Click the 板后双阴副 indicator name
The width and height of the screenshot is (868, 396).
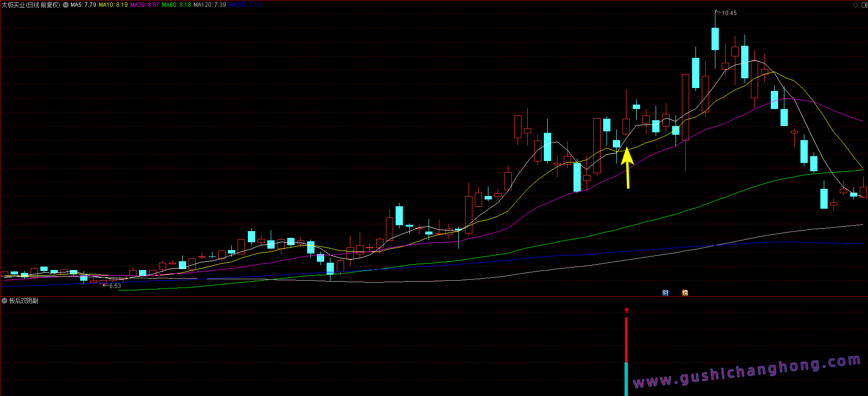coord(23,301)
